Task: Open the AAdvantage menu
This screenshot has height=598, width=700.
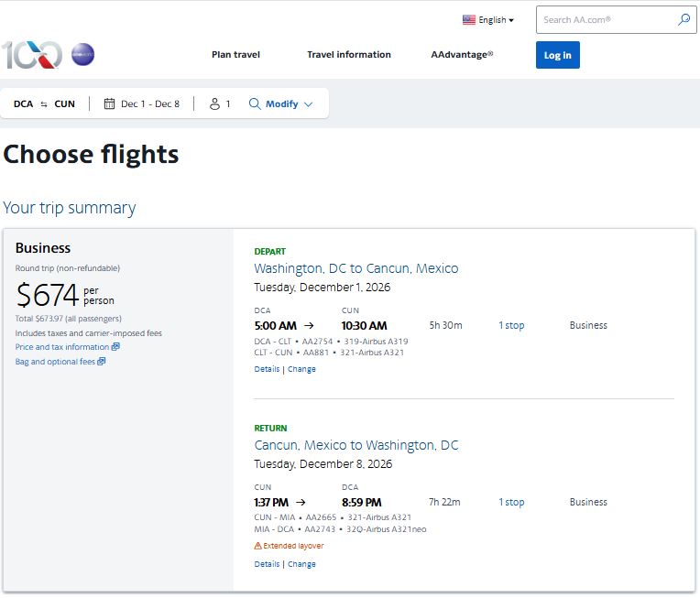Action: [x=462, y=54]
